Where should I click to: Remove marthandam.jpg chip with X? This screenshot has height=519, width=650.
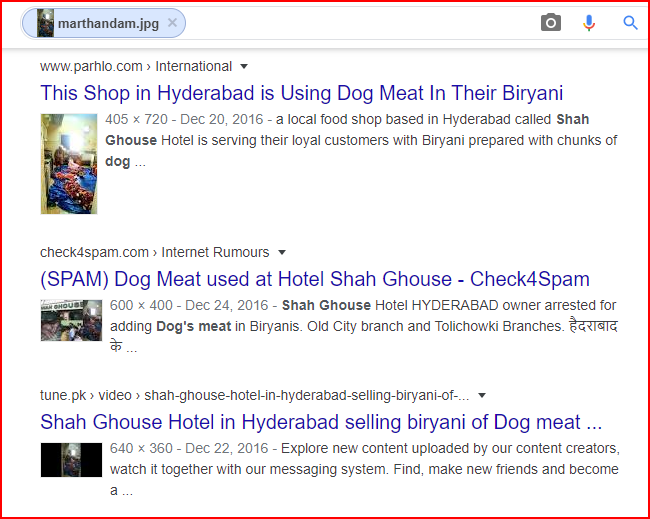[x=172, y=23]
